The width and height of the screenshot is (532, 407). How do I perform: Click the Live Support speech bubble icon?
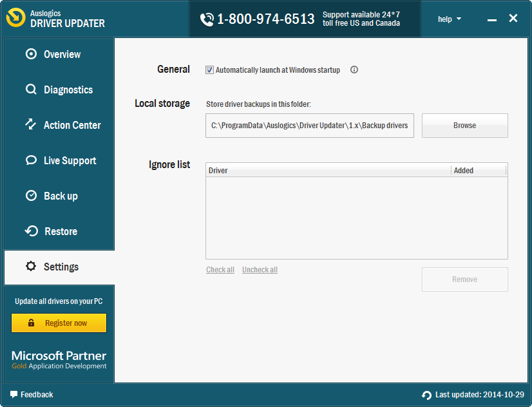click(31, 160)
